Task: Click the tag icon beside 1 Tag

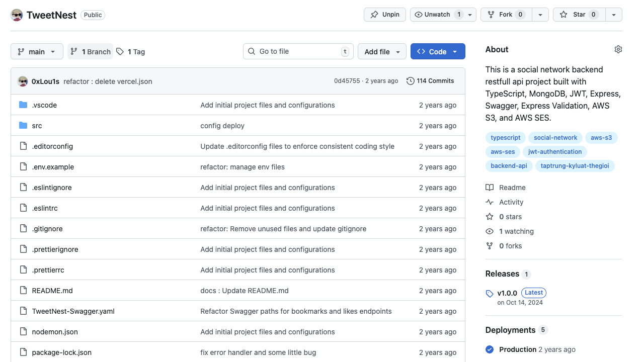Action: click(120, 52)
